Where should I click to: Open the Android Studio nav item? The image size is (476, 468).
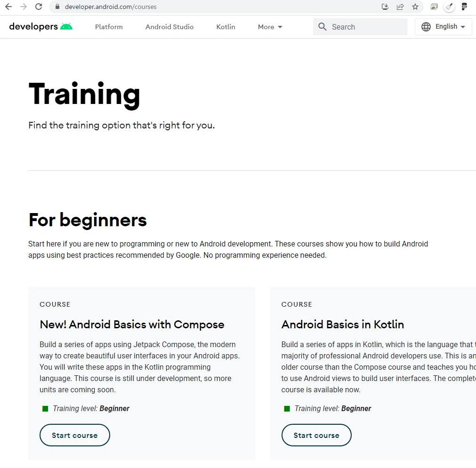[x=169, y=27]
